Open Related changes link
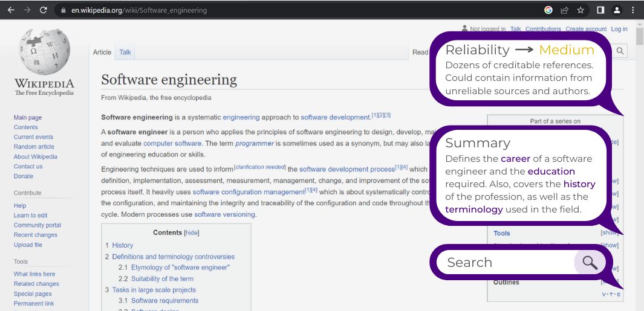 click(x=36, y=284)
